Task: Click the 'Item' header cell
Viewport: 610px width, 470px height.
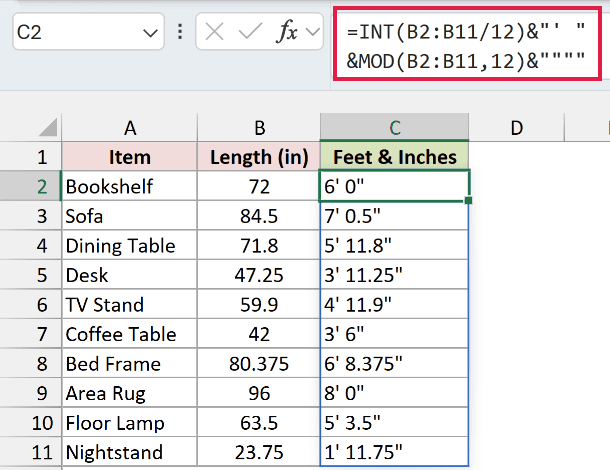Action: coord(130,157)
